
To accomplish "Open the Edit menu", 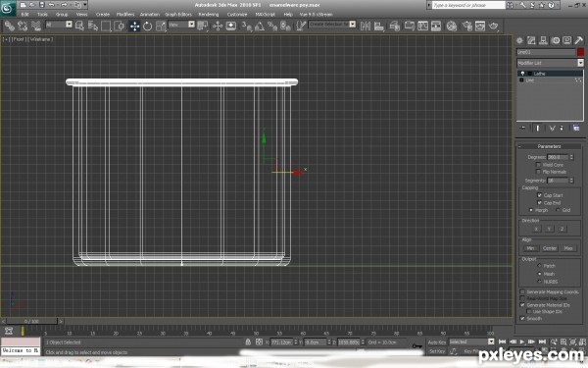I will tap(24, 15).
